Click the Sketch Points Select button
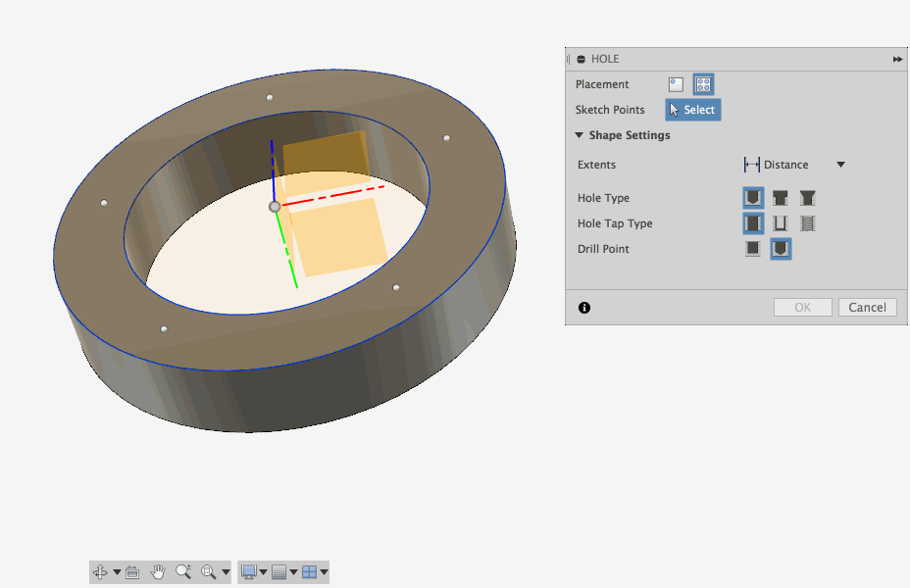Viewport: 910px width, 588px height. (x=692, y=110)
